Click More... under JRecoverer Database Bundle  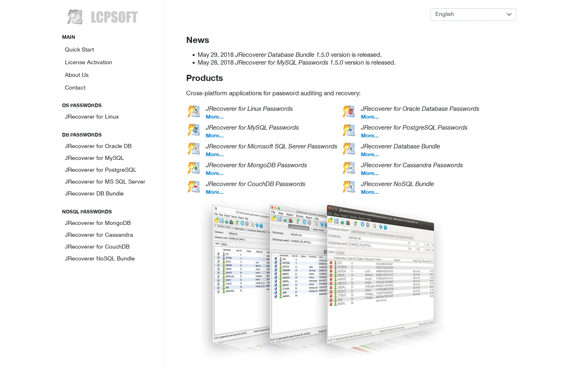pyautogui.click(x=370, y=155)
